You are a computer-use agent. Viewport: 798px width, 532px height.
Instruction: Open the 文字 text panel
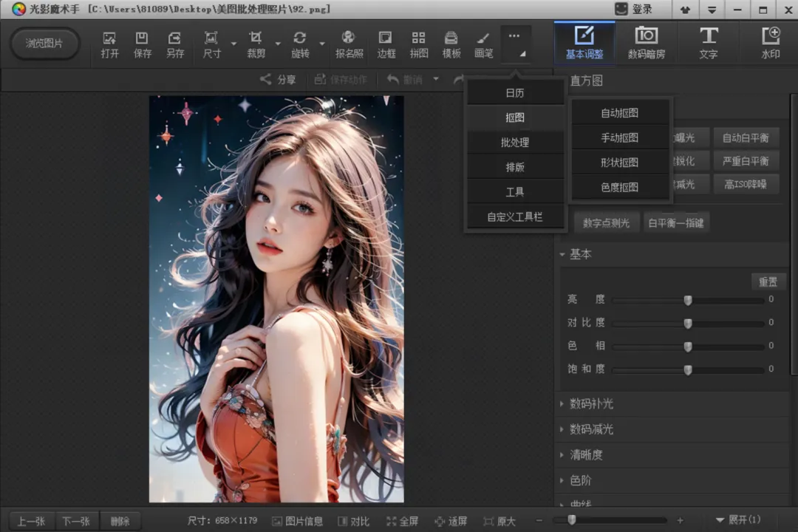(x=709, y=43)
